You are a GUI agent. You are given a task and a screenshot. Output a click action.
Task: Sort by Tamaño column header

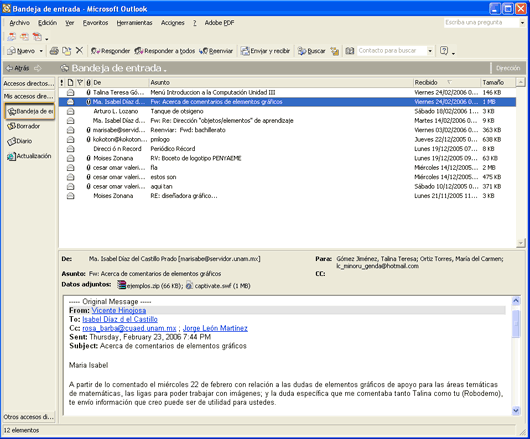498,82
